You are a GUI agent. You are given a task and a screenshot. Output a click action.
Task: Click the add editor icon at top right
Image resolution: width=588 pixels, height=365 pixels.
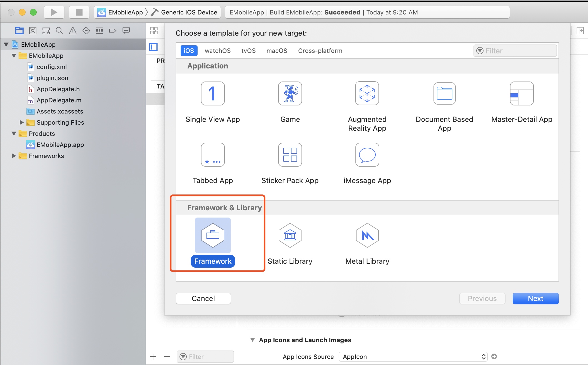pyautogui.click(x=580, y=31)
